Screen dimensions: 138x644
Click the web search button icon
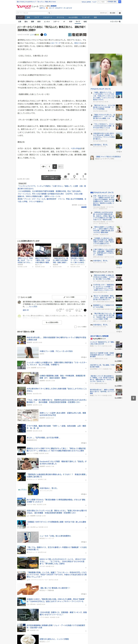[x=120, y=2]
